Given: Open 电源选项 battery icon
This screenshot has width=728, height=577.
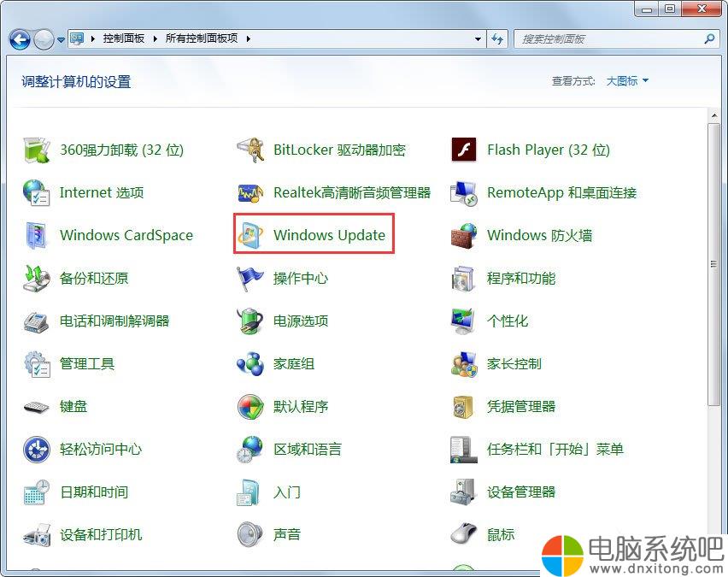Looking at the screenshot, I should point(250,321).
